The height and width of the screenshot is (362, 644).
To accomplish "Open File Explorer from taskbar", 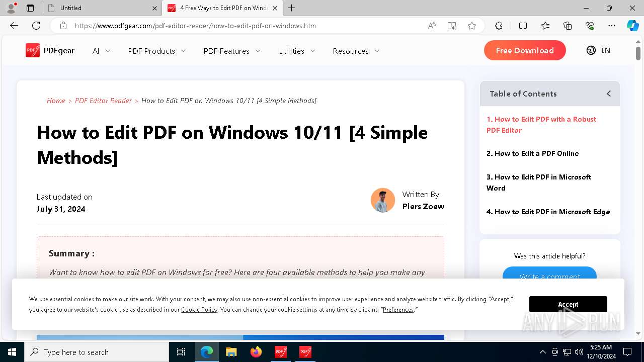I will [x=231, y=352].
